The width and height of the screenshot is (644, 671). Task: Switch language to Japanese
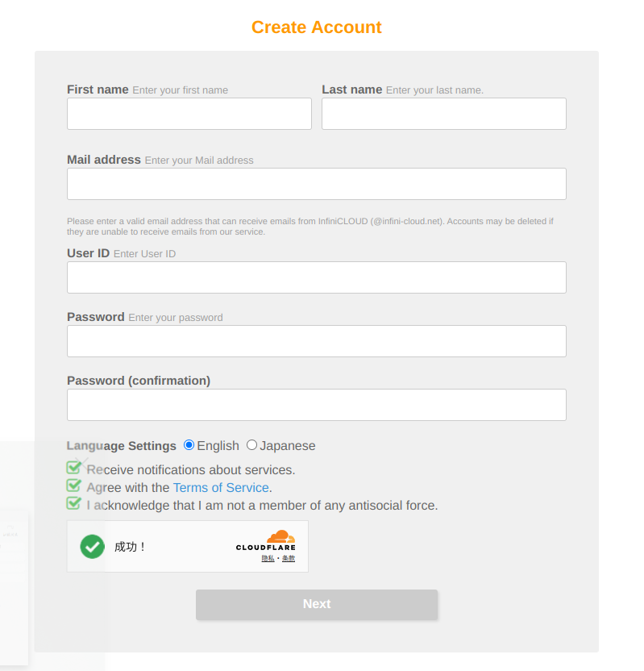pos(251,444)
